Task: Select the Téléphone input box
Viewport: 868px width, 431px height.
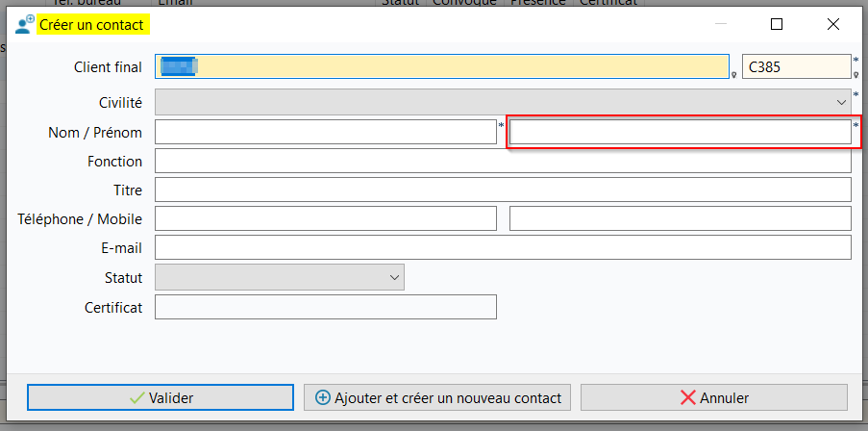Action: pos(326,218)
